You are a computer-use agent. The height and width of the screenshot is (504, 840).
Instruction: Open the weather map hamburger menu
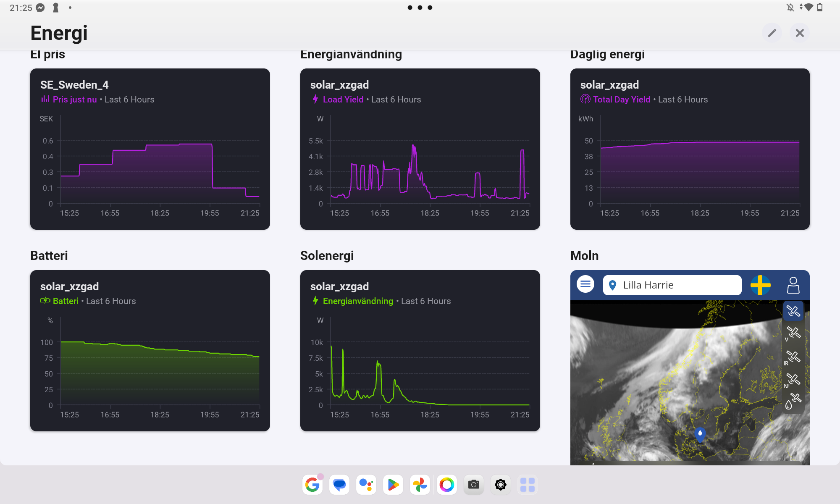[585, 284]
